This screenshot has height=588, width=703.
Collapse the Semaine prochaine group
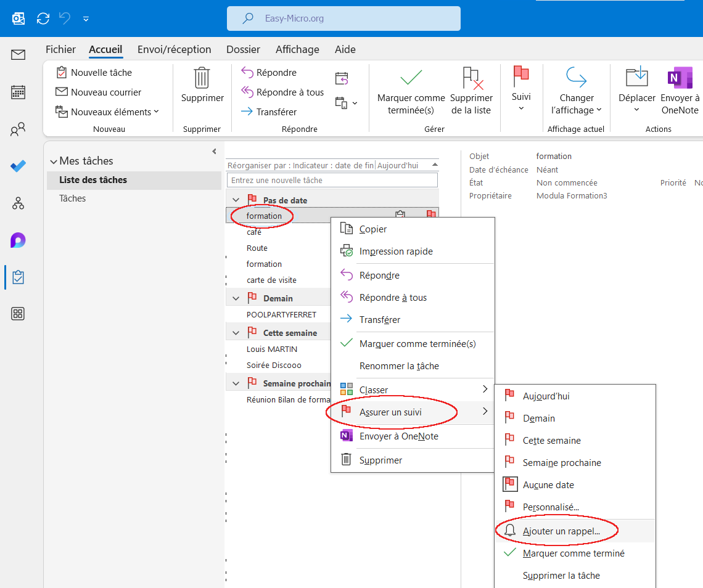tap(236, 383)
